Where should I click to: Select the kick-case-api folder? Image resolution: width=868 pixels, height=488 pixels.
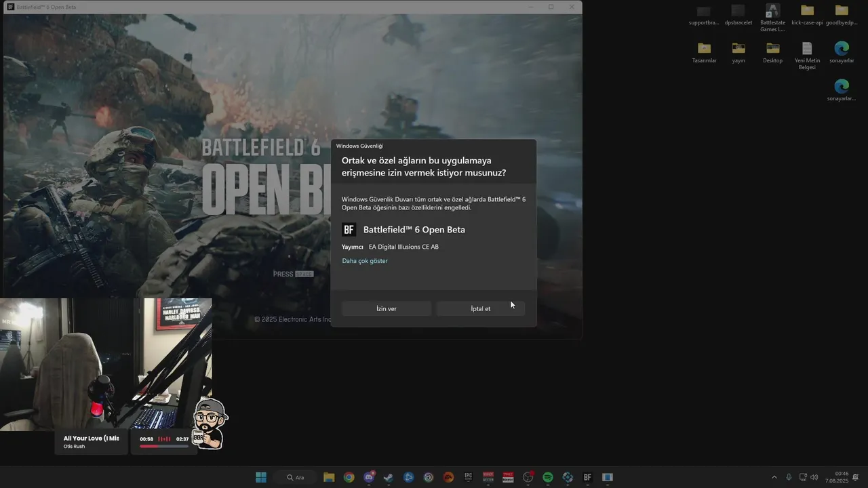(x=807, y=15)
